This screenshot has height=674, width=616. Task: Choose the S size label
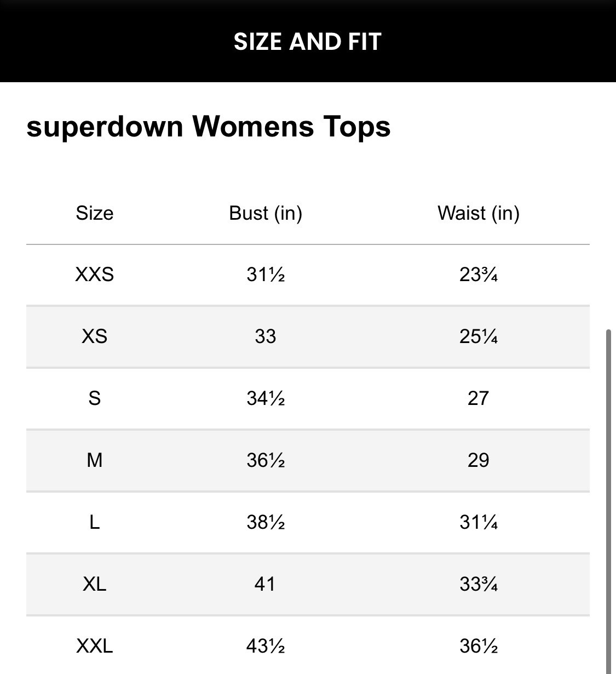95,398
